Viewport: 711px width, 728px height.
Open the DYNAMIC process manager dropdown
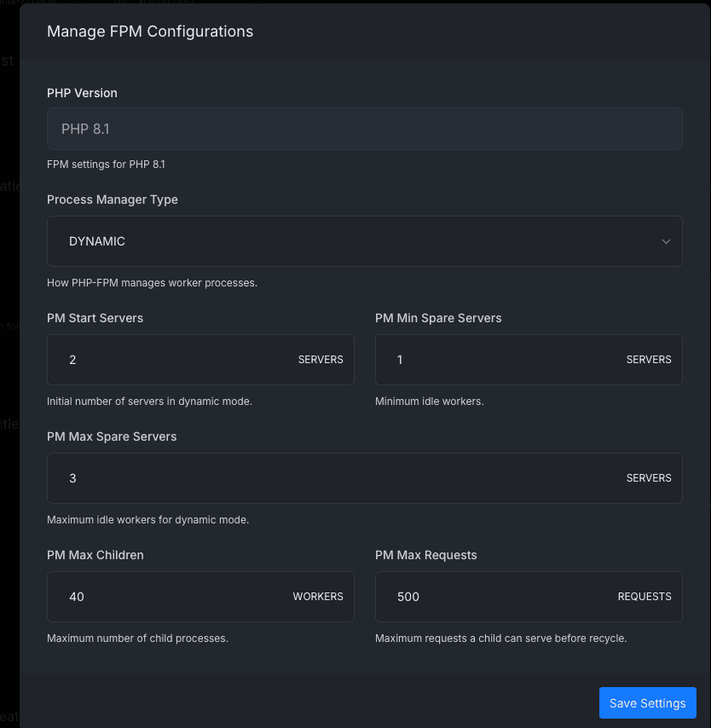(341, 241)
